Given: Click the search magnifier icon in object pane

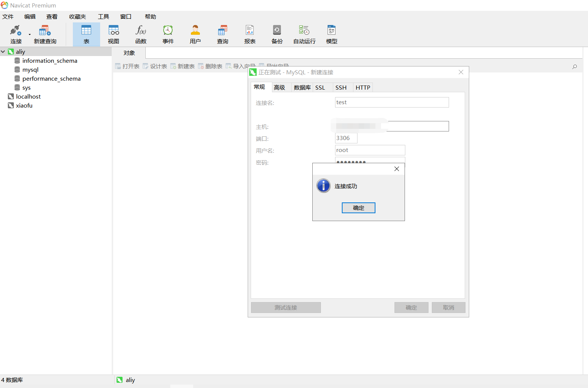Looking at the screenshot, I should [575, 67].
